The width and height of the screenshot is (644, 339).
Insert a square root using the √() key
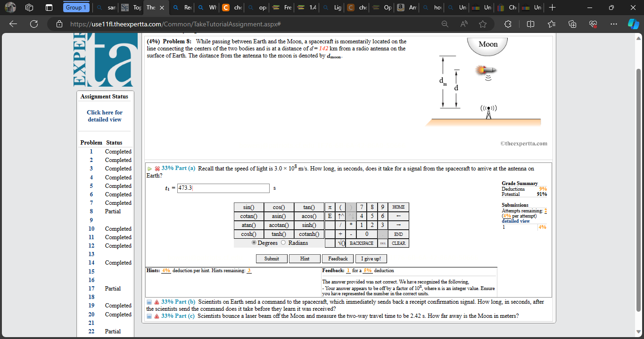tap(340, 243)
